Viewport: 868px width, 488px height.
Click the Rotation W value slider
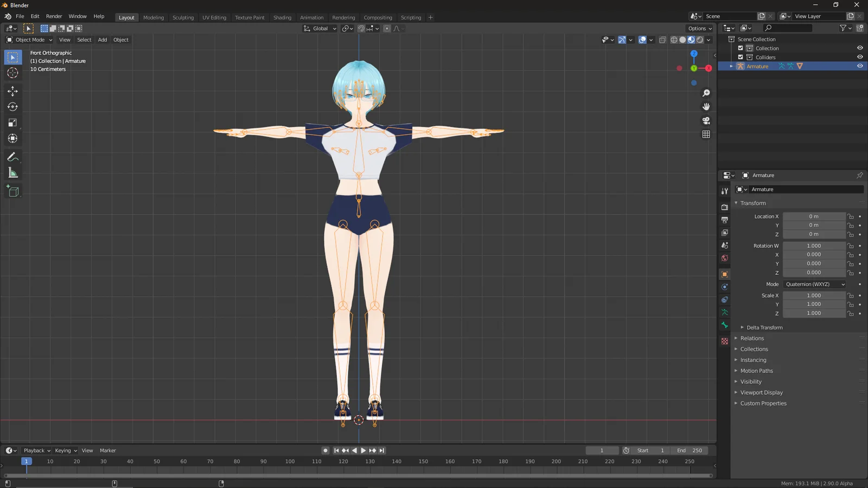[x=814, y=246]
